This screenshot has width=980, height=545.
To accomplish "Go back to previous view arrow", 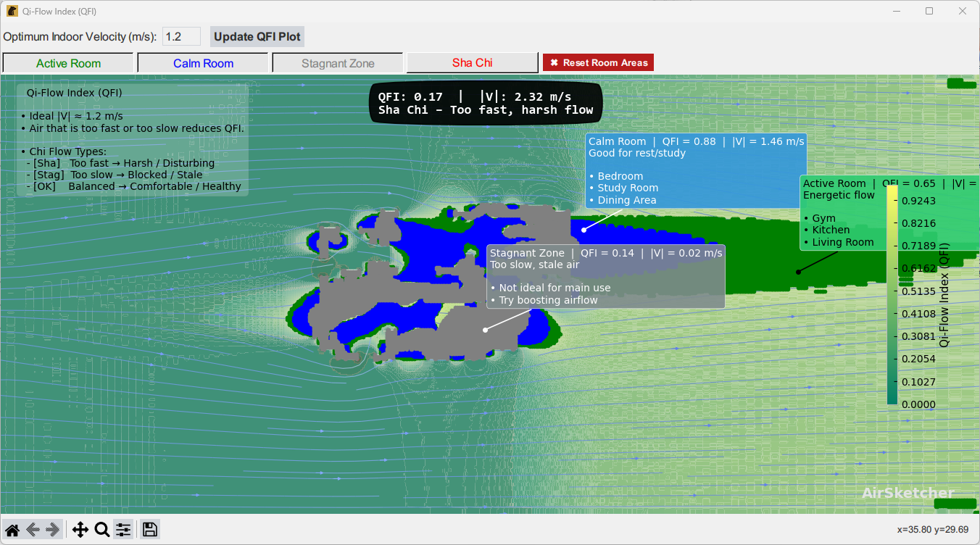I will pos(33,530).
